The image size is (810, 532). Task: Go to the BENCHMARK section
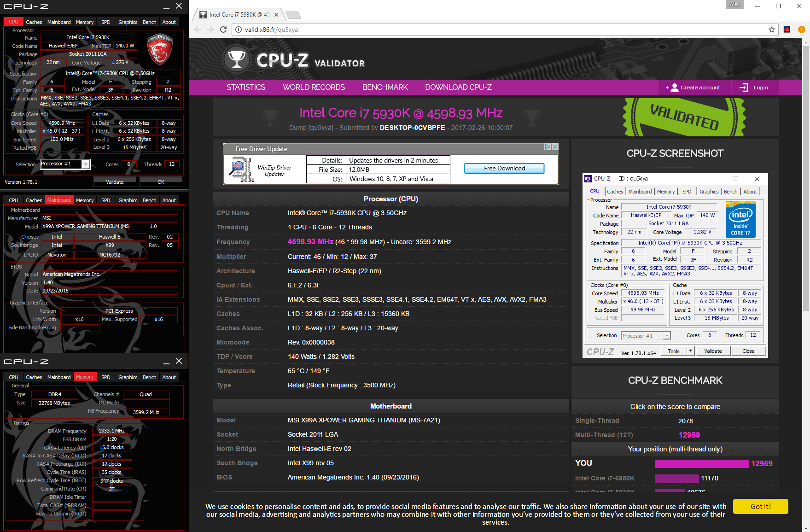[385, 88]
